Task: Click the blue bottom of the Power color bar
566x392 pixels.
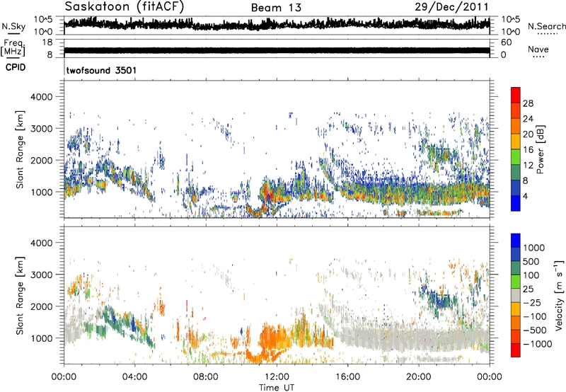Action: [x=516, y=203]
